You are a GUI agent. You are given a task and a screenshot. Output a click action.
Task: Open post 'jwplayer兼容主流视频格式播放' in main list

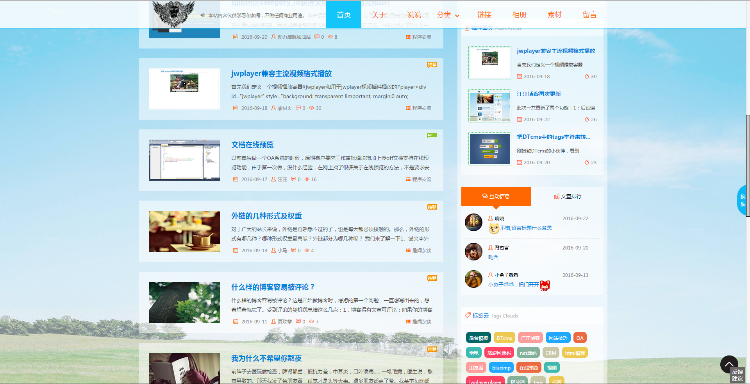281,74
